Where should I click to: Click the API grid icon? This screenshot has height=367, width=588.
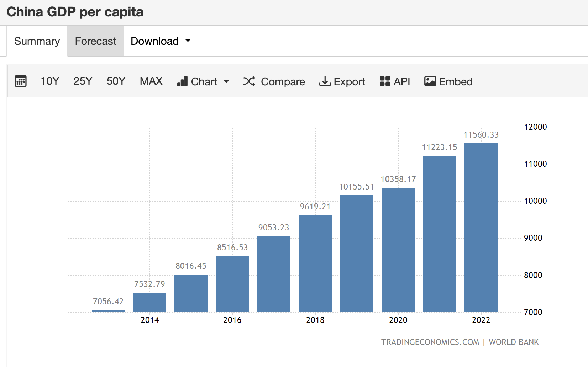point(385,81)
